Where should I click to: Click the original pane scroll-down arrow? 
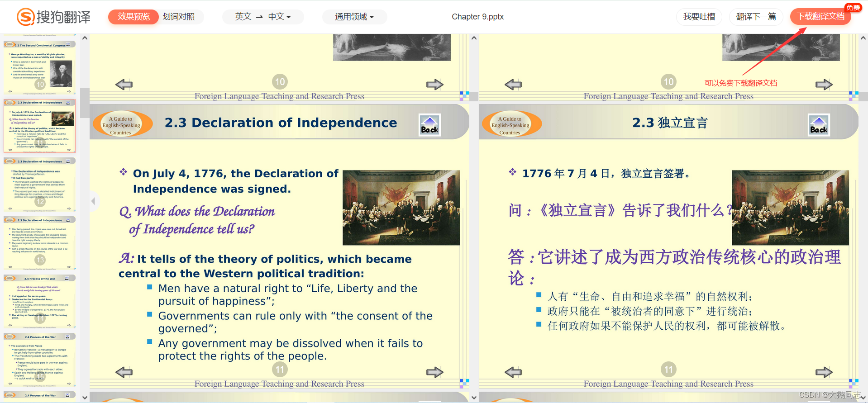coord(474,398)
